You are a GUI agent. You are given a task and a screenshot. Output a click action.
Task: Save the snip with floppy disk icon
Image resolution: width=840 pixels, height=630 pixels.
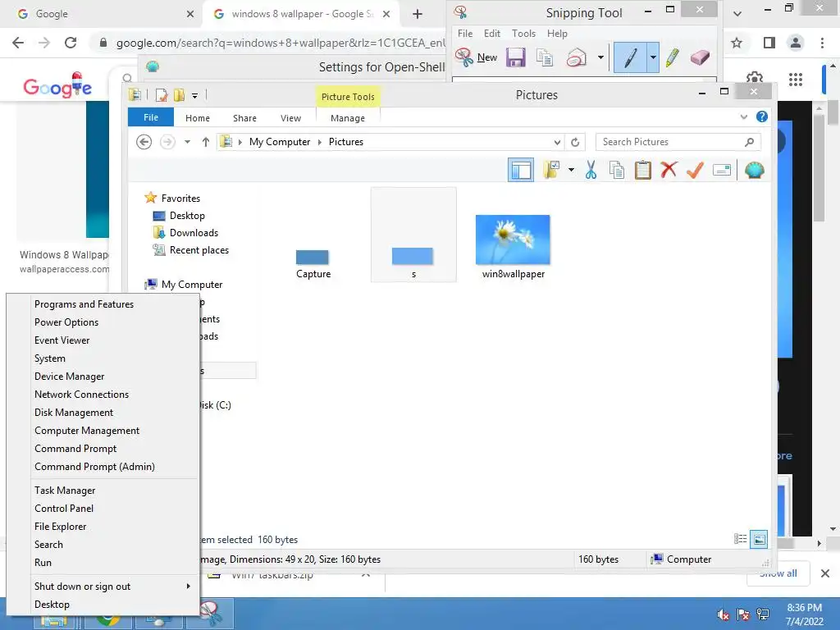[515, 57]
